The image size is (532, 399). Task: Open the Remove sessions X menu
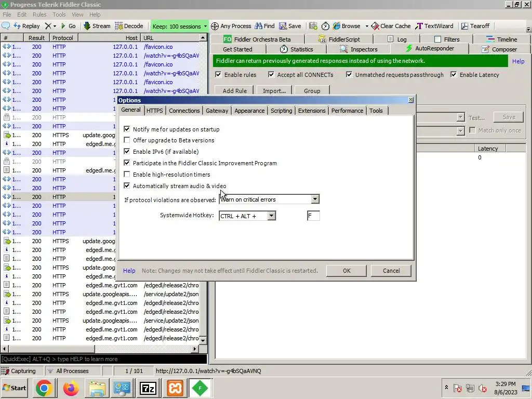[x=50, y=26]
